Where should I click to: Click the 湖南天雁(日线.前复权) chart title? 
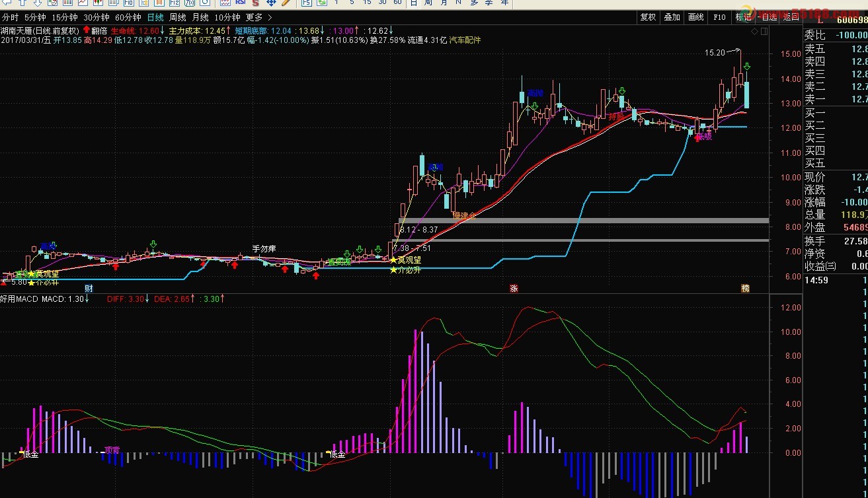40,30
